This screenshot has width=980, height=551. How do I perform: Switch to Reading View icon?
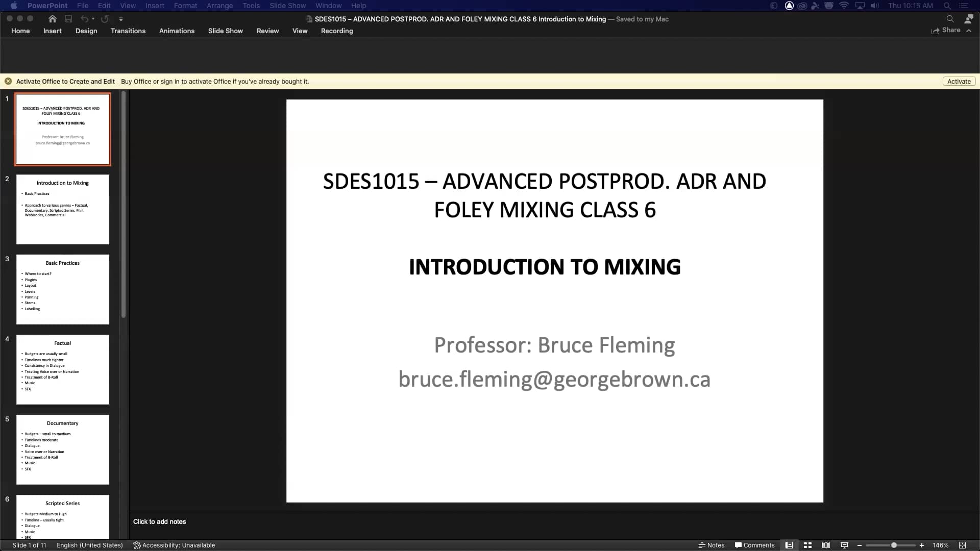[826, 545]
